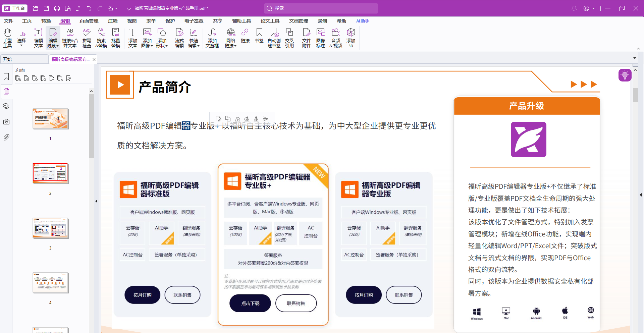Choose the 添加文本 add text tool

coord(133,38)
